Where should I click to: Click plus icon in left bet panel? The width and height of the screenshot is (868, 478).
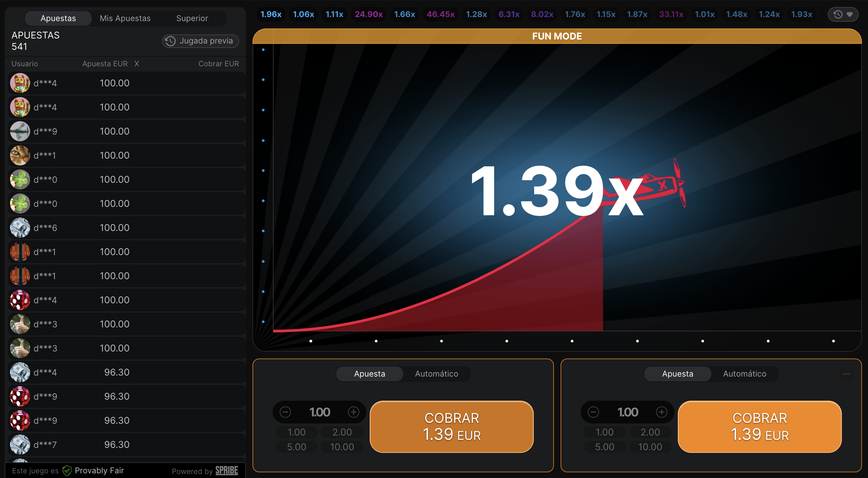pyautogui.click(x=354, y=412)
